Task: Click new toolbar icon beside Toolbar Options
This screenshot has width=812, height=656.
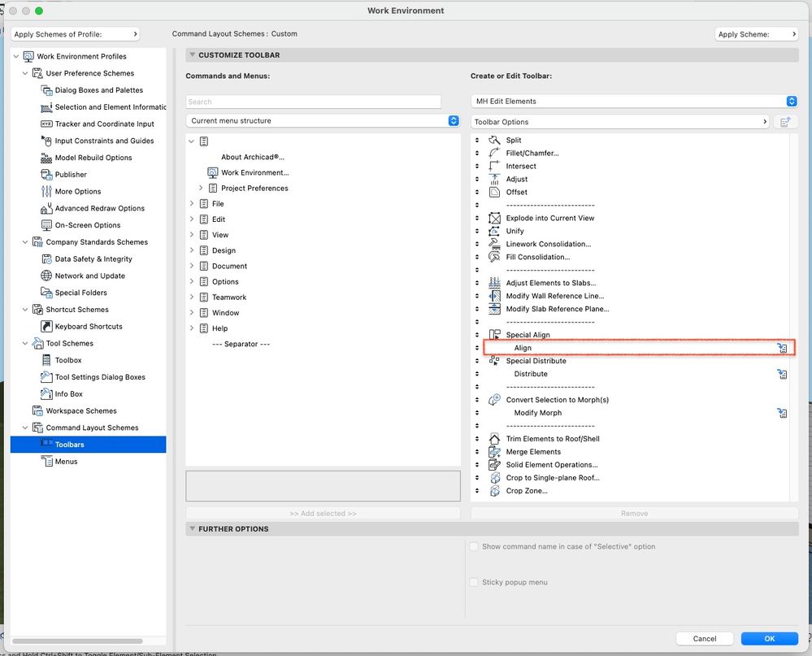Action: 785,122
